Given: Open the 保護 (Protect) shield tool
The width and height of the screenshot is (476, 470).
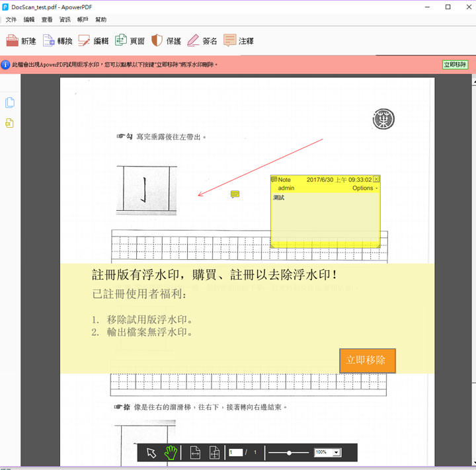Looking at the screenshot, I should 166,41.
